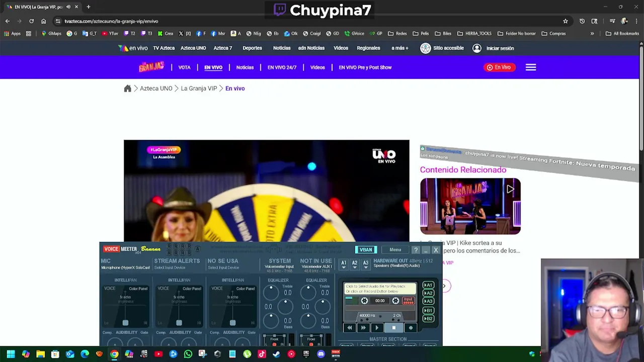Expand the 'a más +' navigation menu

(400, 48)
